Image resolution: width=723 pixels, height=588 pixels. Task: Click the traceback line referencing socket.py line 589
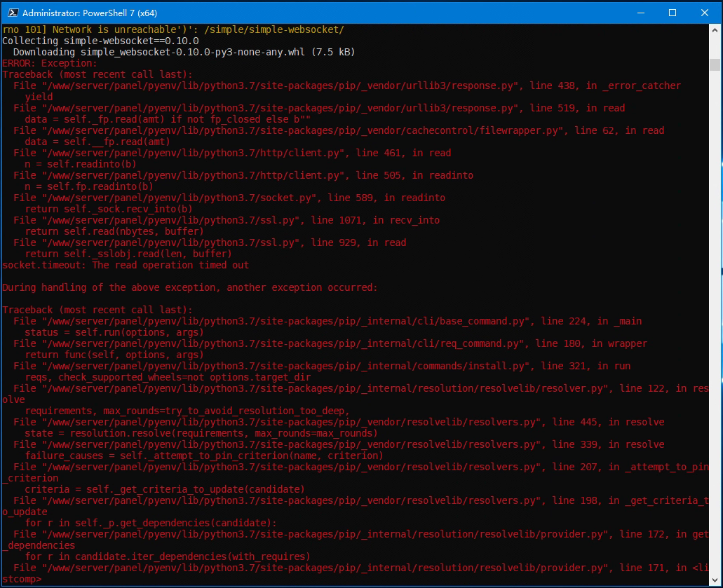tap(229, 198)
